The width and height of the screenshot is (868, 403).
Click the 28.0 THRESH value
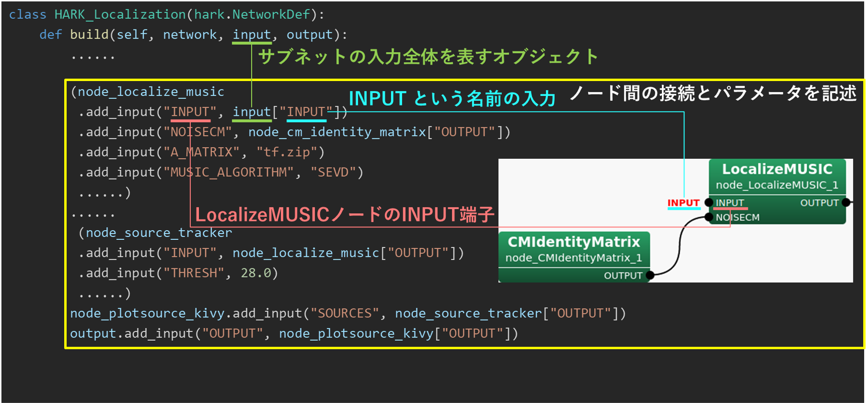pyautogui.click(x=255, y=273)
